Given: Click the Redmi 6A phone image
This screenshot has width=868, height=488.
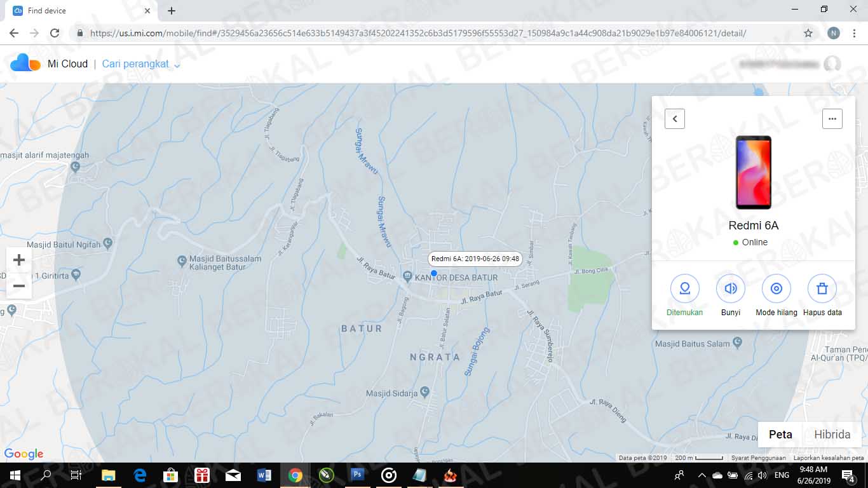Looking at the screenshot, I should 754,172.
